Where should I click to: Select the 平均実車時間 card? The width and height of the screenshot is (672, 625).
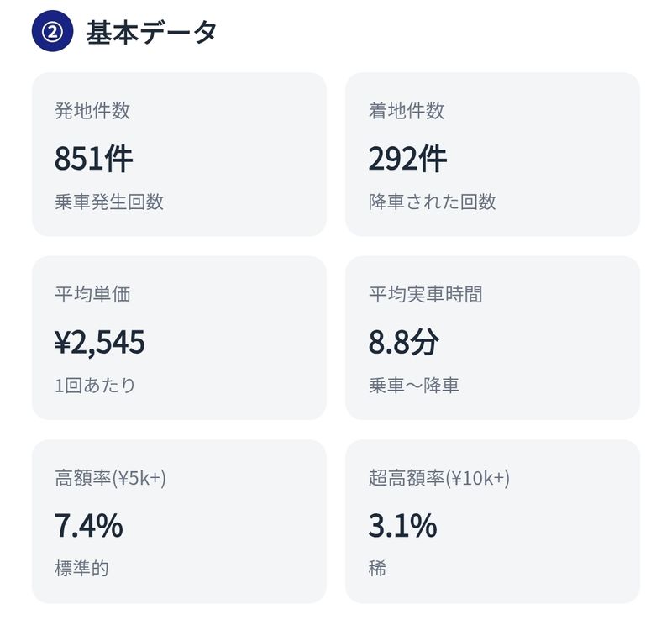pos(492,338)
